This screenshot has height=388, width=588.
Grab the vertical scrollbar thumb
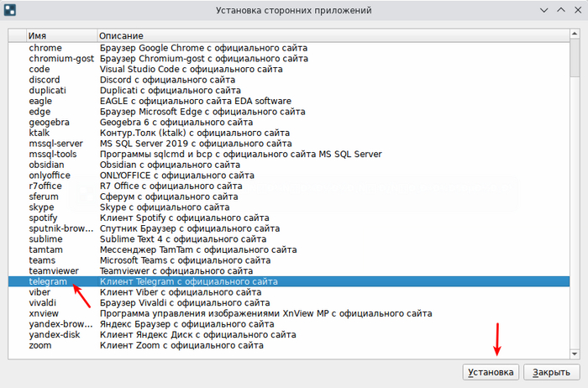tap(575, 58)
